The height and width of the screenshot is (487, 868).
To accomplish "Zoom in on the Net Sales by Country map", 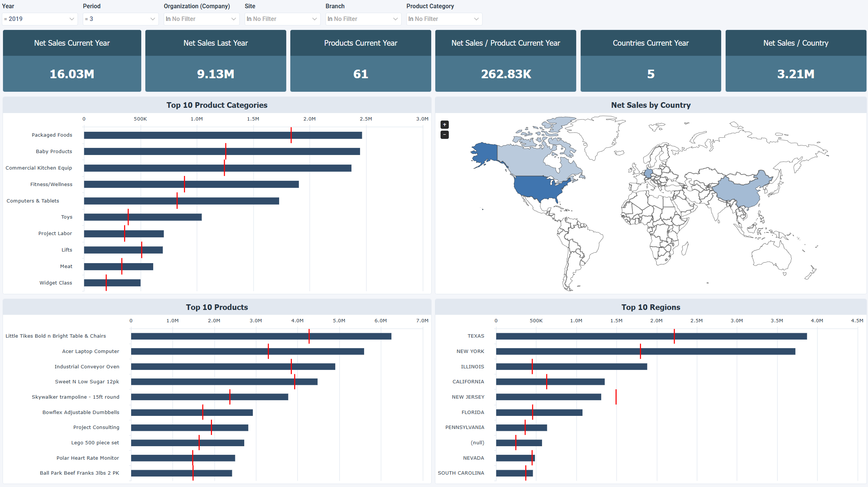I will 445,124.
